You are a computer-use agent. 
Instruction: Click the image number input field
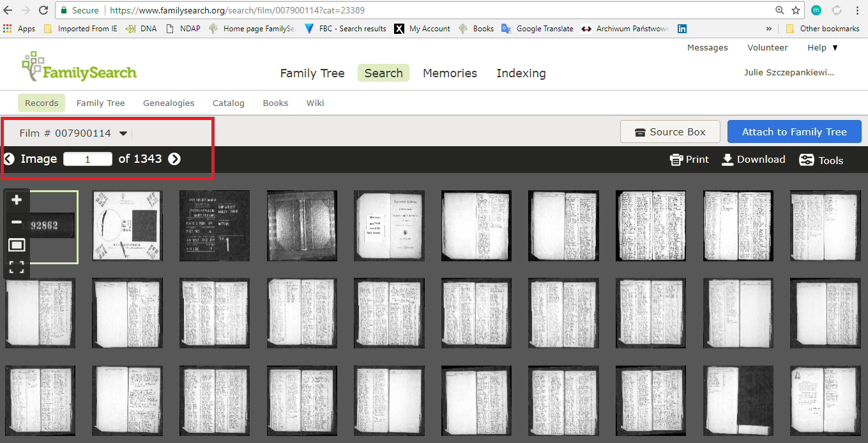click(x=88, y=159)
